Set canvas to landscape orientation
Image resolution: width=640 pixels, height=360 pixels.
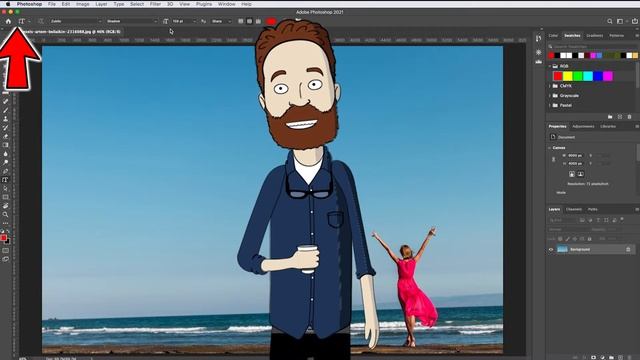580,174
